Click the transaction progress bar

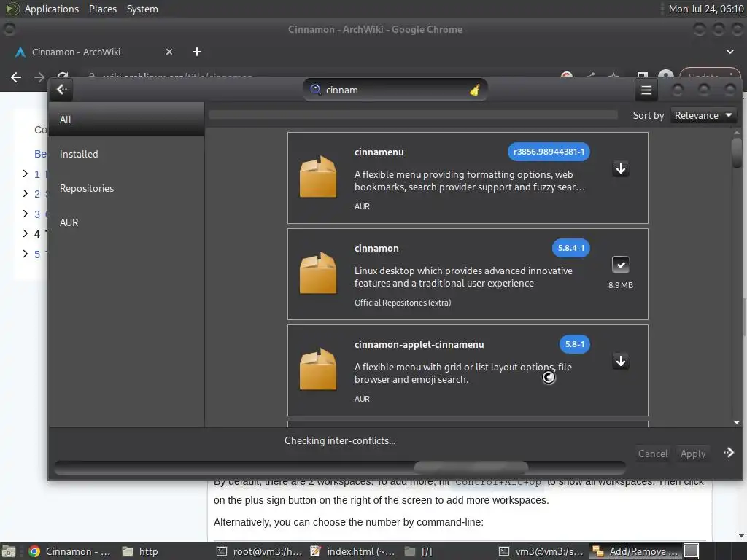340,467
